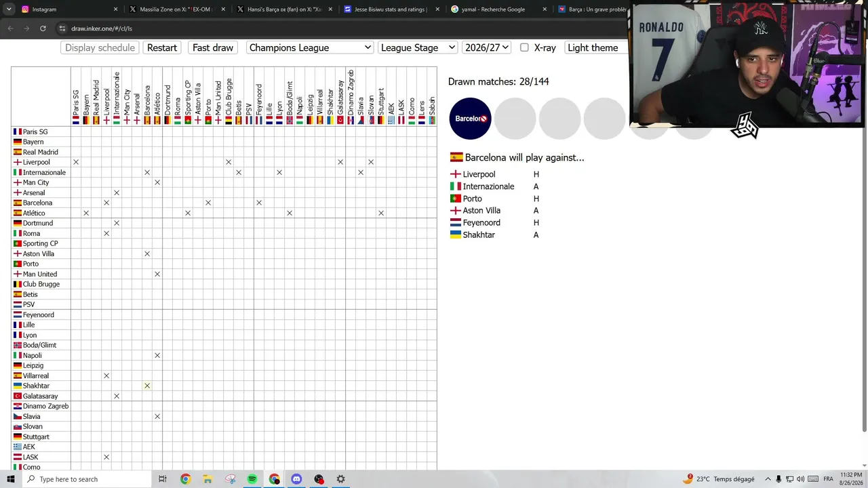Click the Bodø/Glimt row header
Viewport: 868px width, 488px height.
pyautogui.click(x=41, y=345)
